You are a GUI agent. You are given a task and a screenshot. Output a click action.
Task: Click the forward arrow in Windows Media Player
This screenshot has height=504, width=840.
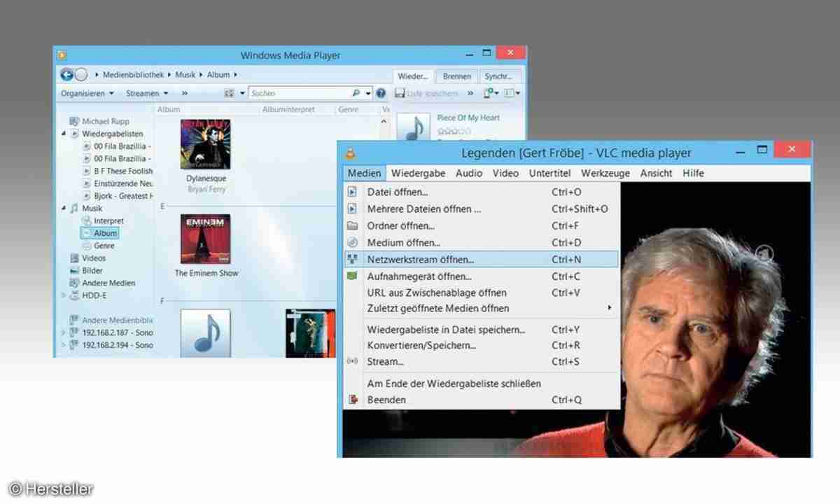[x=81, y=75]
